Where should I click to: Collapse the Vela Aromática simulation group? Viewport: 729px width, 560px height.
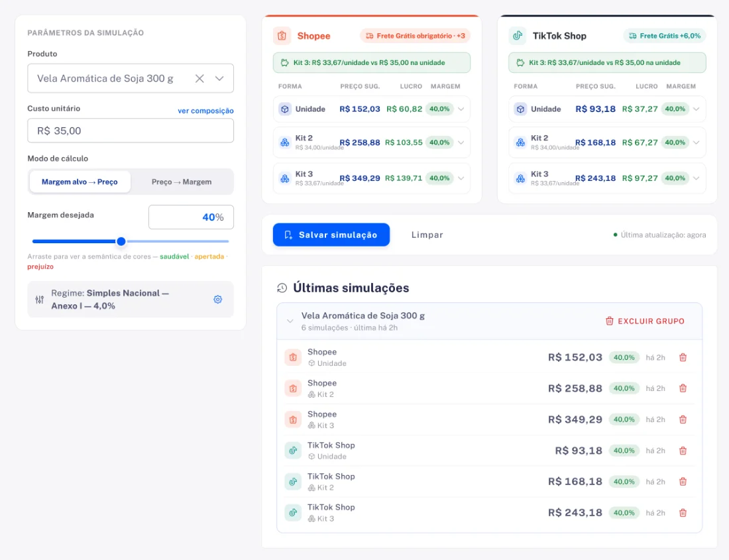coord(290,321)
